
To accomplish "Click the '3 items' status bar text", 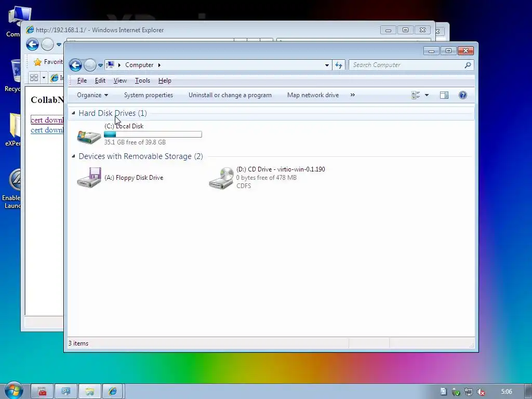I will pyautogui.click(x=78, y=343).
